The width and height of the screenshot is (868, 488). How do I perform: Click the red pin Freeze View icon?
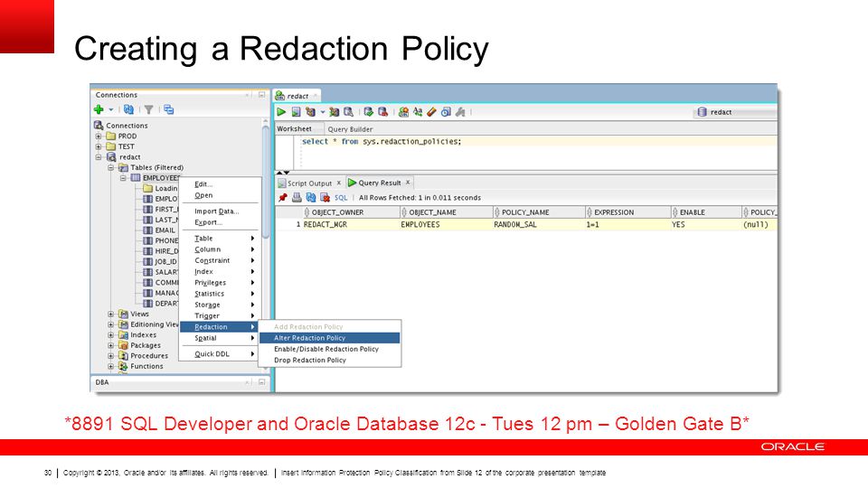(283, 198)
